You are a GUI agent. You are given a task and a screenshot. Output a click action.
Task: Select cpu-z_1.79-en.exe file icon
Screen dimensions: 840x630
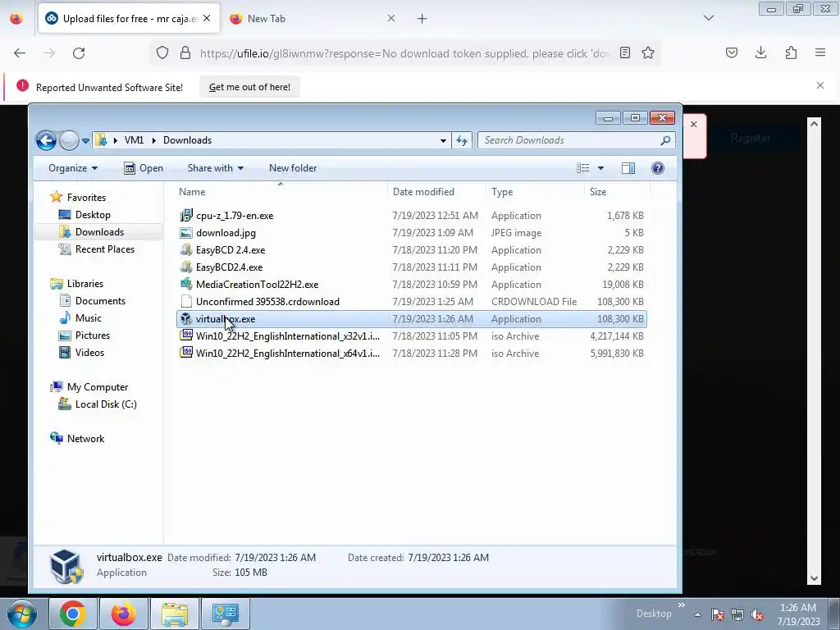[186, 216]
